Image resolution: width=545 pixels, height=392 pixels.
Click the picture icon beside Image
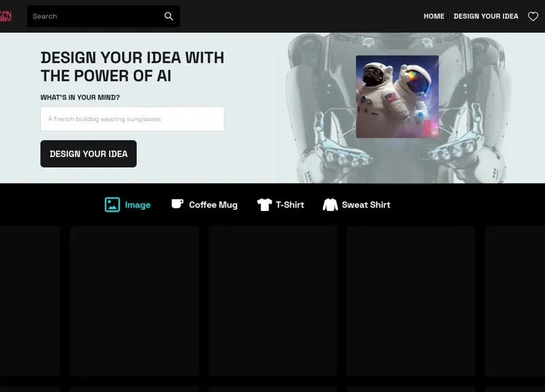(112, 205)
